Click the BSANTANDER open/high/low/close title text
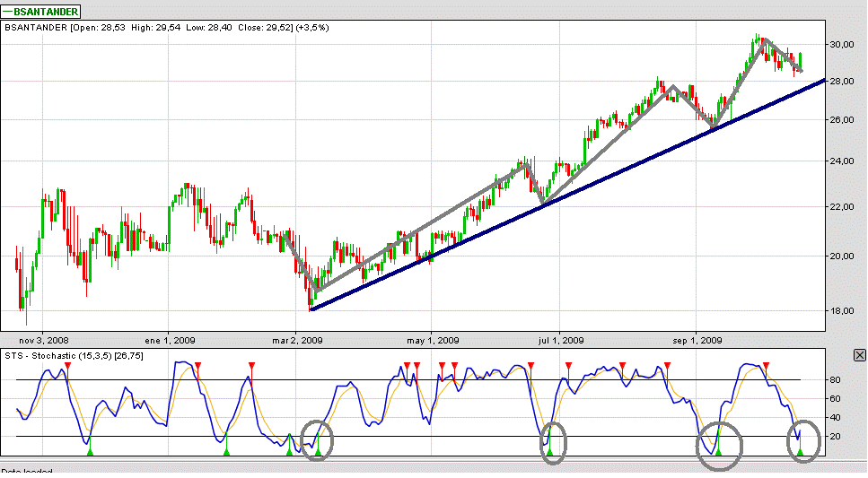This screenshot has height=478, width=868. 167,28
